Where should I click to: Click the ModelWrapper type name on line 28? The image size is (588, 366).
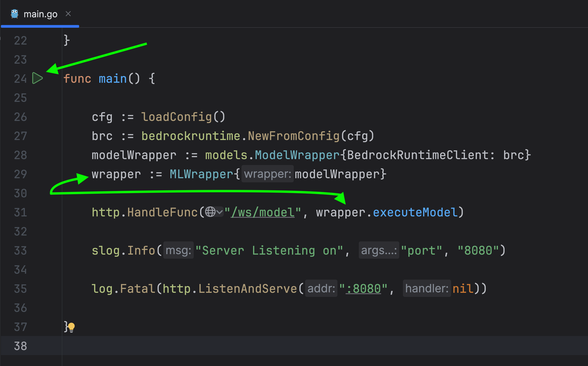pyautogui.click(x=297, y=155)
